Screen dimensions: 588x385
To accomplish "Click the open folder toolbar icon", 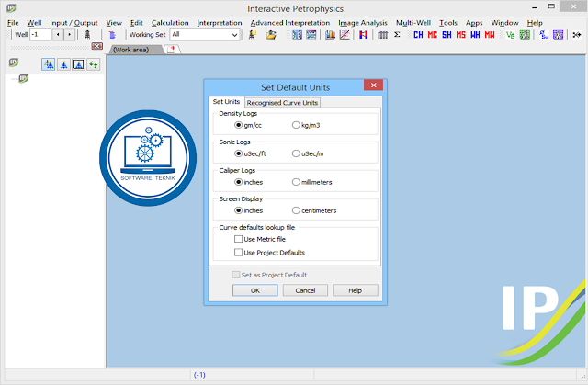I will (271, 35).
